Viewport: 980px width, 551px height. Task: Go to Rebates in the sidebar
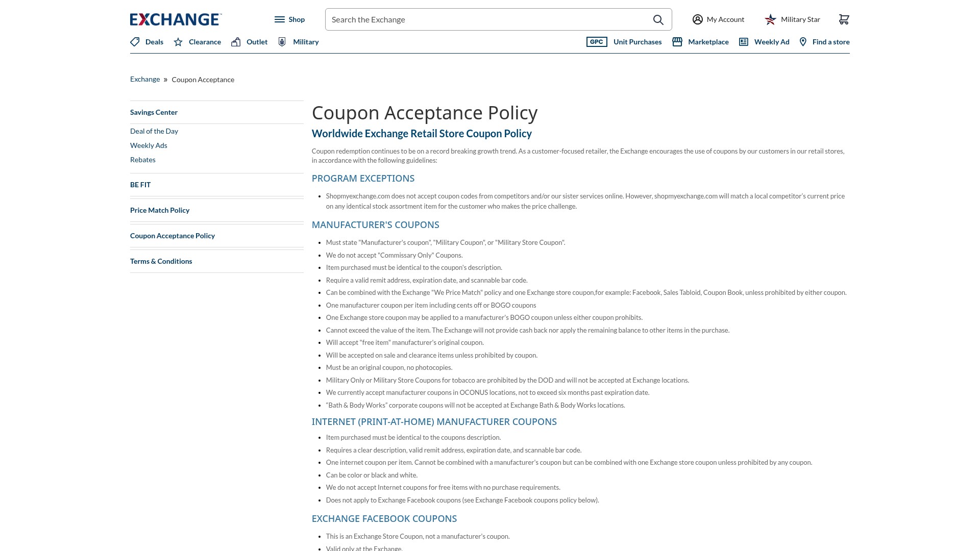[143, 160]
